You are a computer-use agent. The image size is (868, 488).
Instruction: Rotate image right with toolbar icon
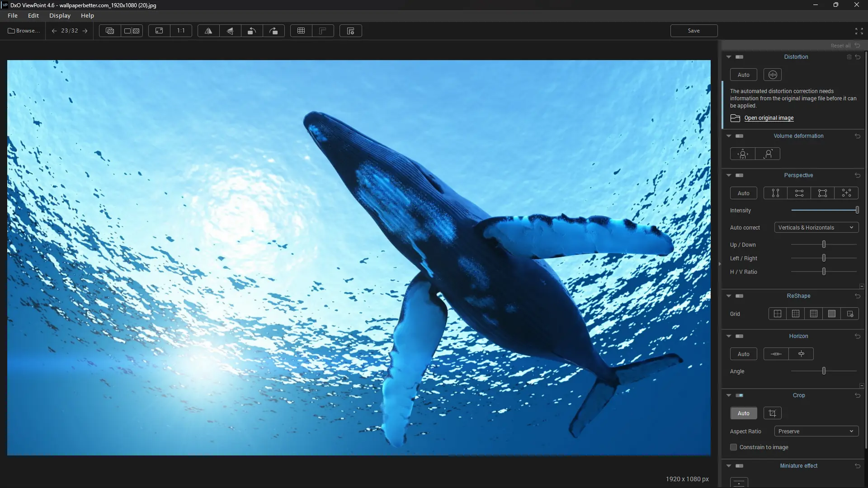click(x=274, y=31)
